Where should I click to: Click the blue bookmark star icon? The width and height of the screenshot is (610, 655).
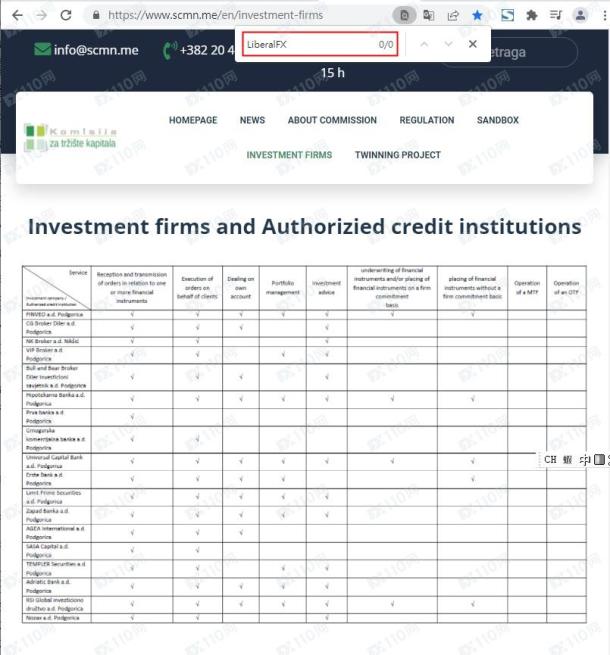(477, 15)
